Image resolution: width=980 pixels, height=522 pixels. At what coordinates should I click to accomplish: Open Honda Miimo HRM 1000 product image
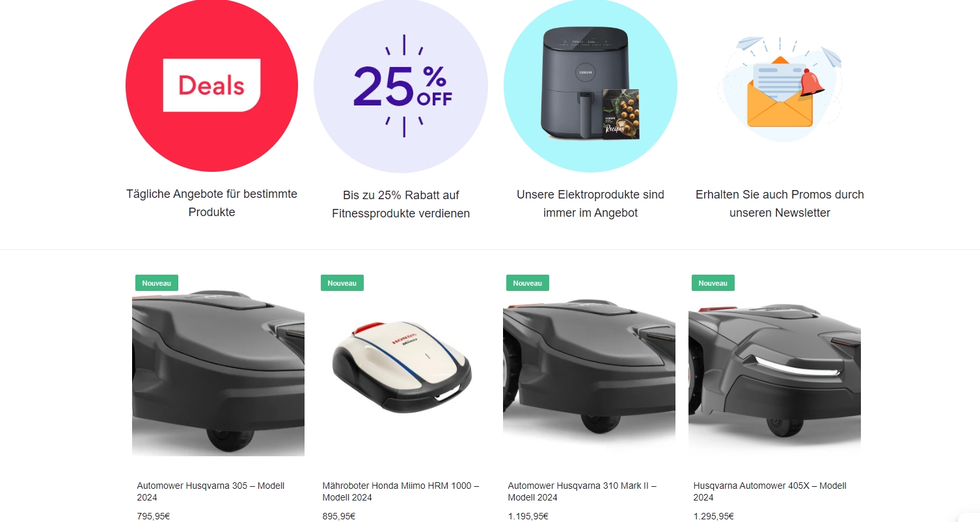403,370
